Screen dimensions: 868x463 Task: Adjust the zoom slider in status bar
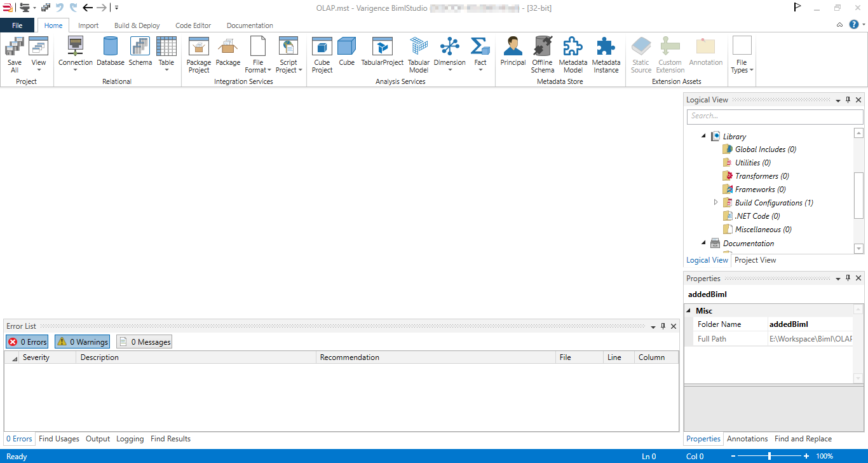pos(770,456)
